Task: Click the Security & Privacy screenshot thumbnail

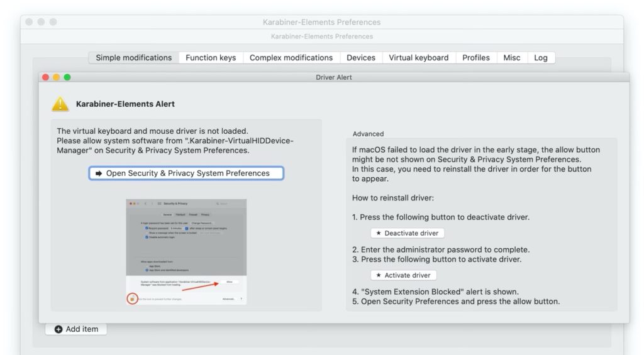Action: (186, 252)
